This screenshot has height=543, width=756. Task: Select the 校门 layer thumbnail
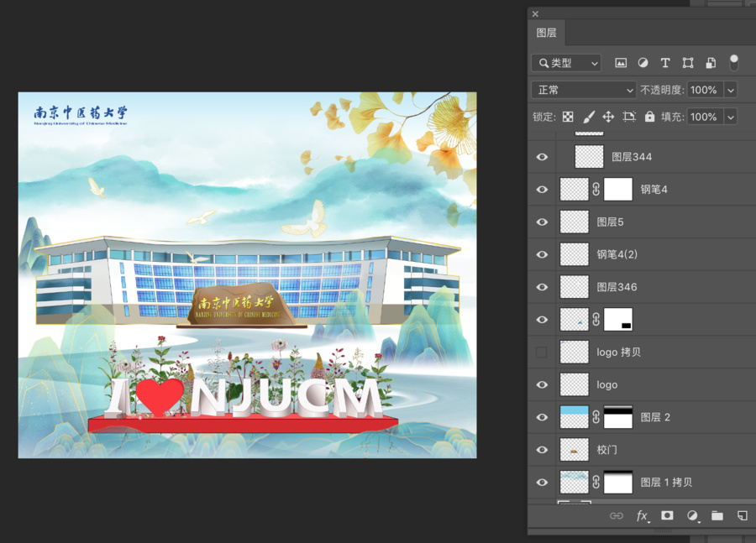[x=575, y=450]
